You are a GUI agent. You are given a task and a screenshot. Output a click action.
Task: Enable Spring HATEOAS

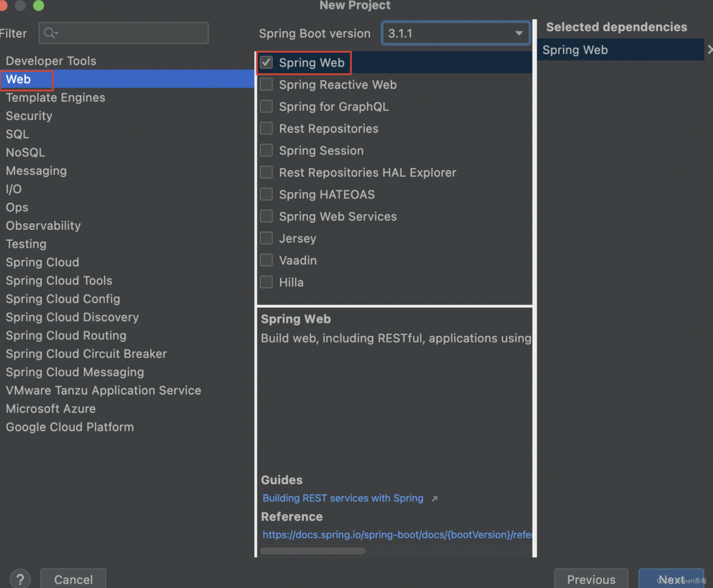point(266,194)
